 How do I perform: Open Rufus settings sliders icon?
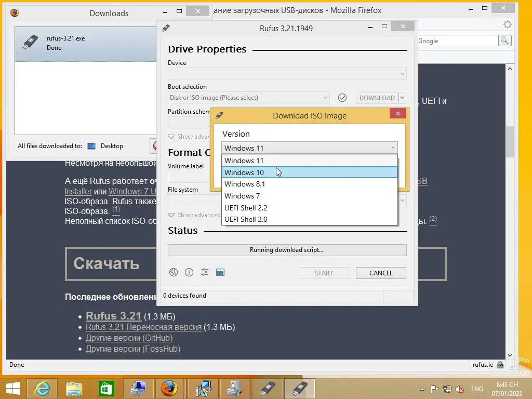(205, 272)
